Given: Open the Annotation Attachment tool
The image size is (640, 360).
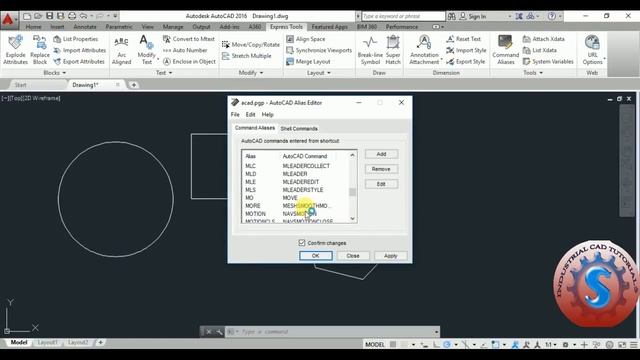Looking at the screenshot, I should pos(424,50).
